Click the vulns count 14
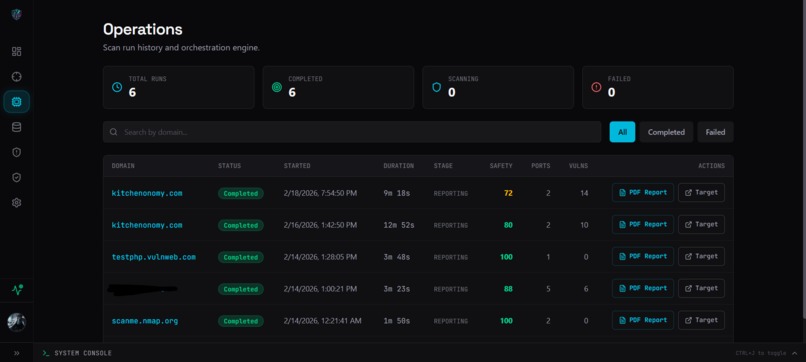The height and width of the screenshot is (362, 806). click(584, 193)
